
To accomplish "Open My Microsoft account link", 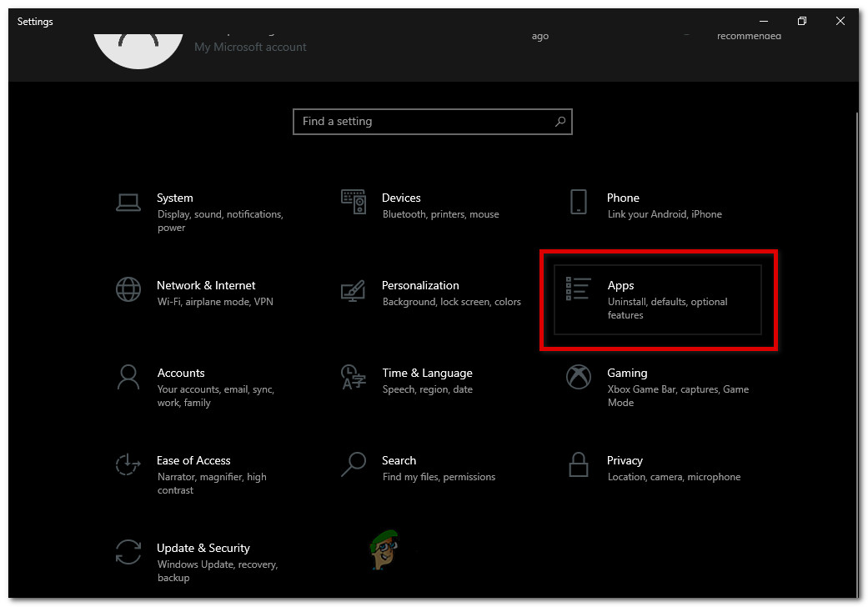I will [250, 47].
